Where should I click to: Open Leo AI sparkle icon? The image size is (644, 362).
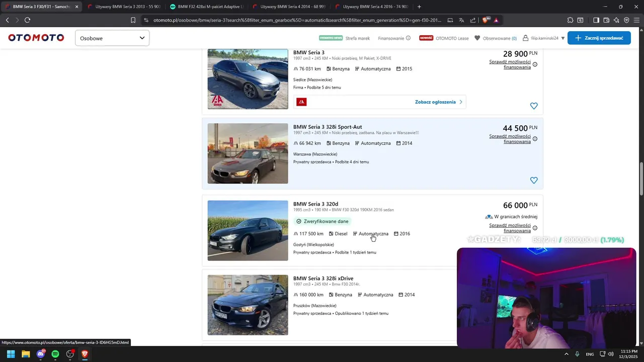click(616, 20)
